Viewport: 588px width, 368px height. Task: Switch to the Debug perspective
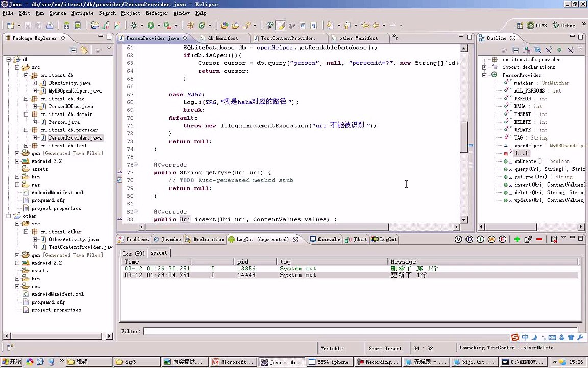point(564,26)
